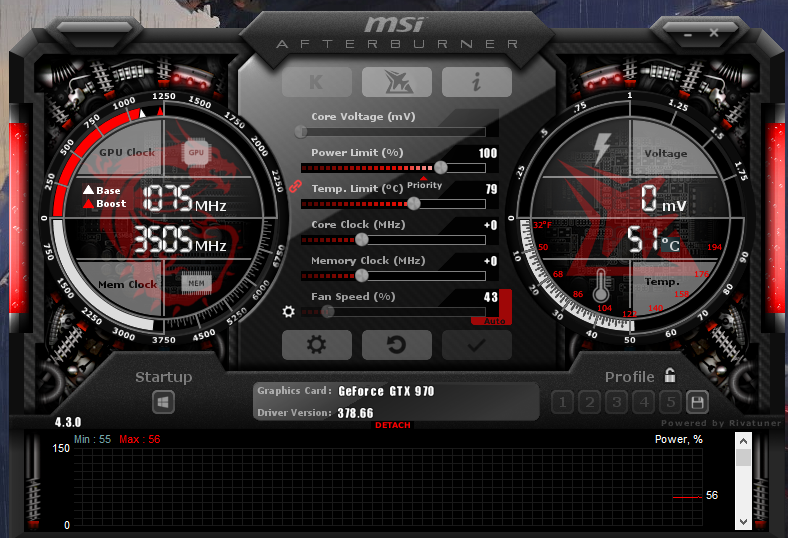Click the Max : 56 graph value
788x538 pixels.
[140, 440]
